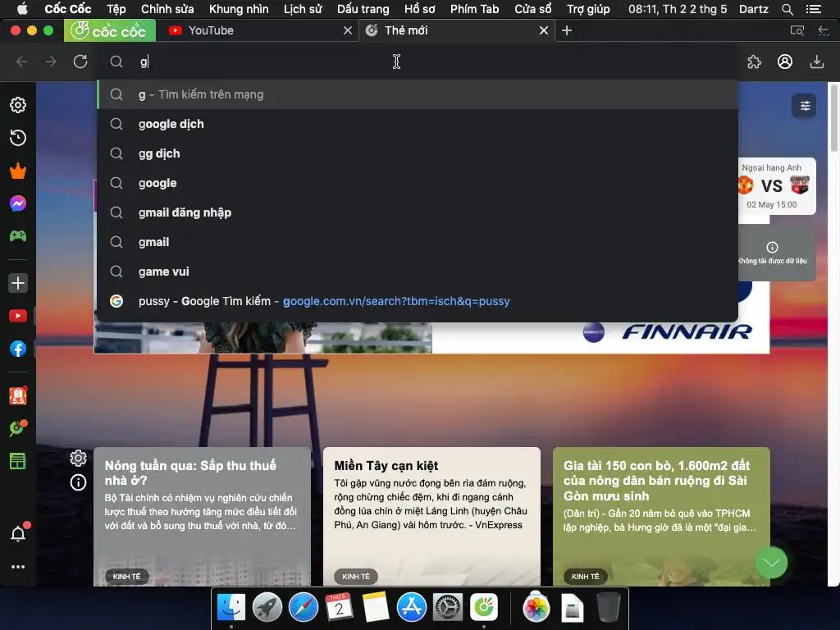Image resolution: width=840 pixels, height=630 pixels.
Task: Open extensions puzzle icon
Action: tap(755, 62)
